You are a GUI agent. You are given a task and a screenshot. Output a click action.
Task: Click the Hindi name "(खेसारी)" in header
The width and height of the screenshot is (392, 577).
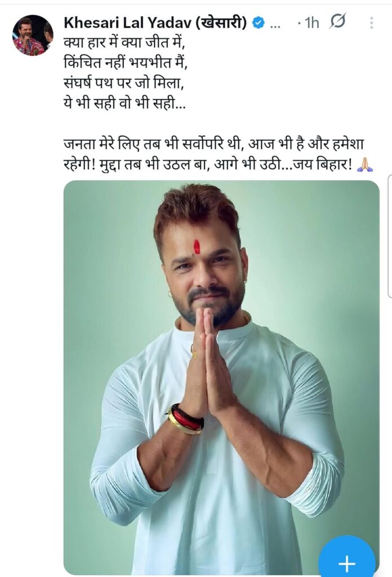[x=221, y=23]
